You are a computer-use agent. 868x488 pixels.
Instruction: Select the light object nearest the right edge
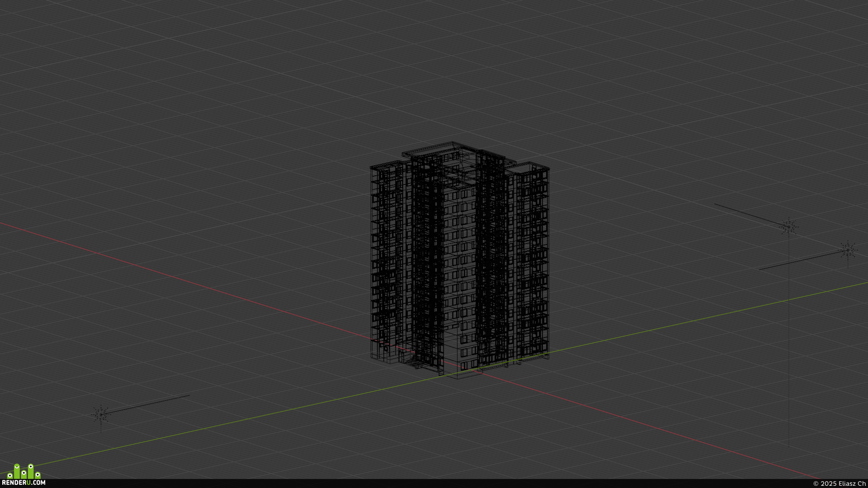848,250
